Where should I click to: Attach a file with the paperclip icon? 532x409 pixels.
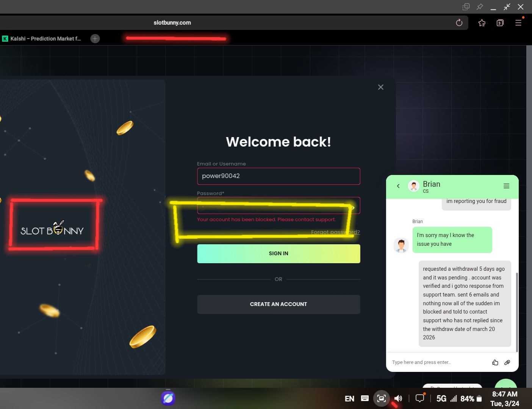(507, 362)
